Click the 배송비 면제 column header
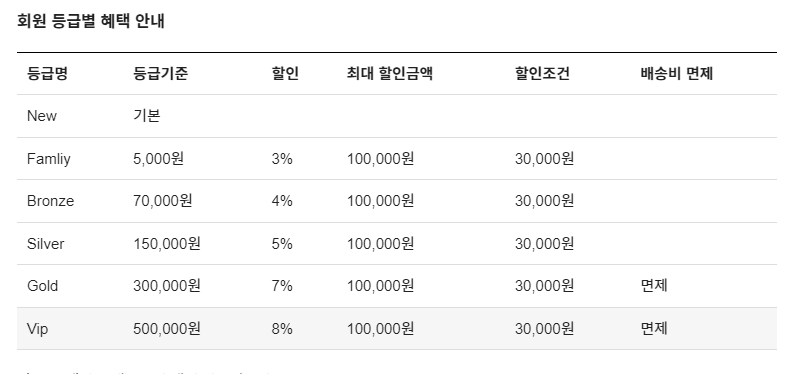Screen dimensions: 791x374 [x=676, y=74]
